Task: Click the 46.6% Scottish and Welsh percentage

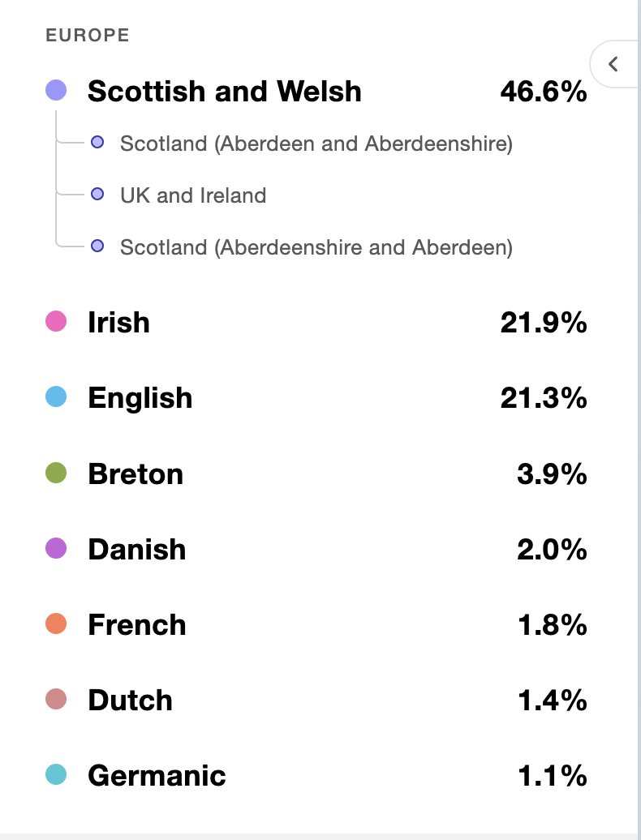Action: pos(544,91)
